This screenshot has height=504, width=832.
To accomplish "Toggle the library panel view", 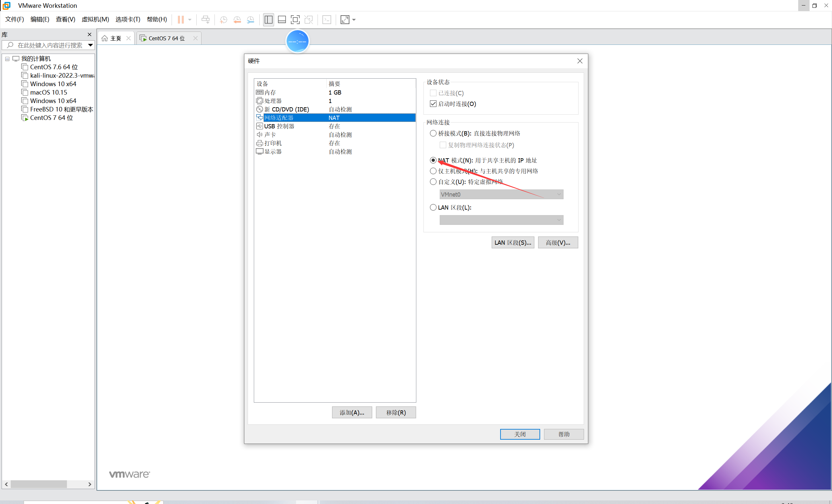I will pos(268,19).
